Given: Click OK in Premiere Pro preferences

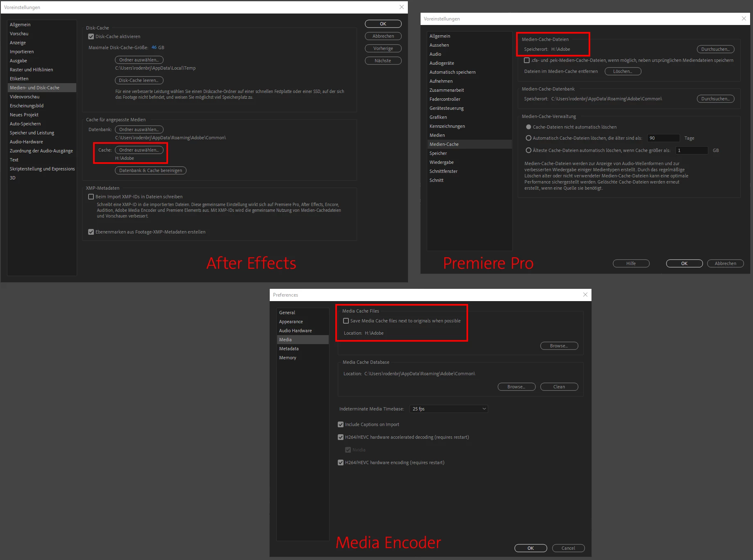Looking at the screenshot, I should pyautogui.click(x=684, y=263).
